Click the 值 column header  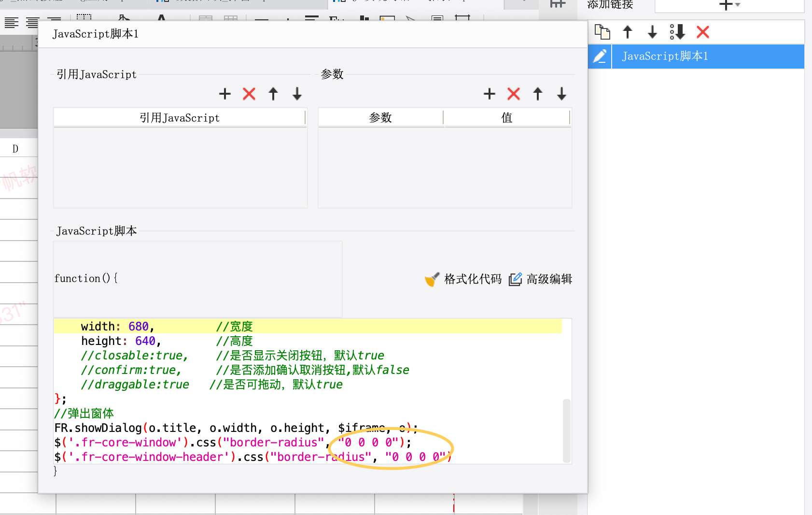[507, 118]
